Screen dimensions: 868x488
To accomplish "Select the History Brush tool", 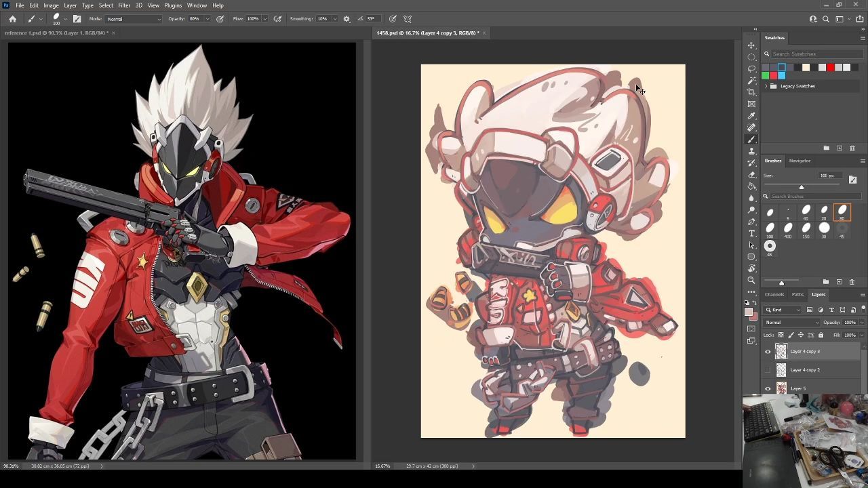I will pyautogui.click(x=751, y=163).
